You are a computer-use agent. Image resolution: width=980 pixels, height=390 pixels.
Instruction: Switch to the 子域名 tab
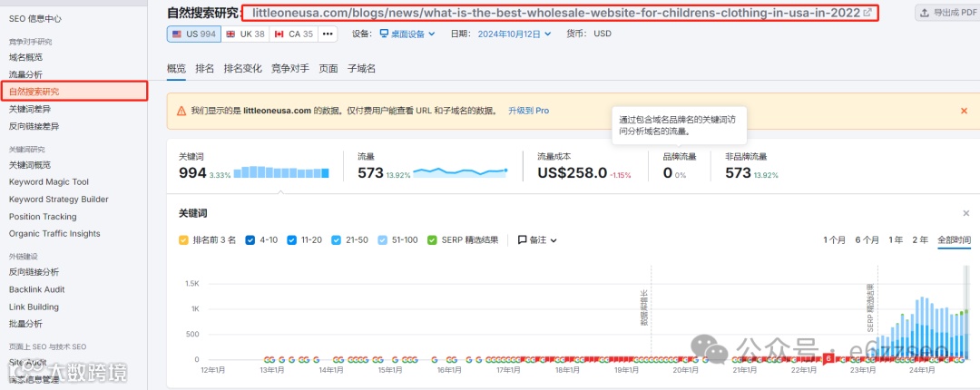click(361, 69)
